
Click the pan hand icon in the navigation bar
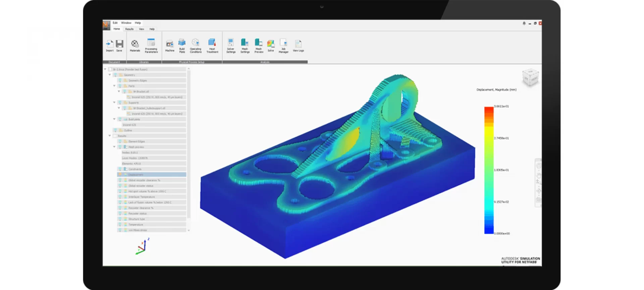click(538, 175)
